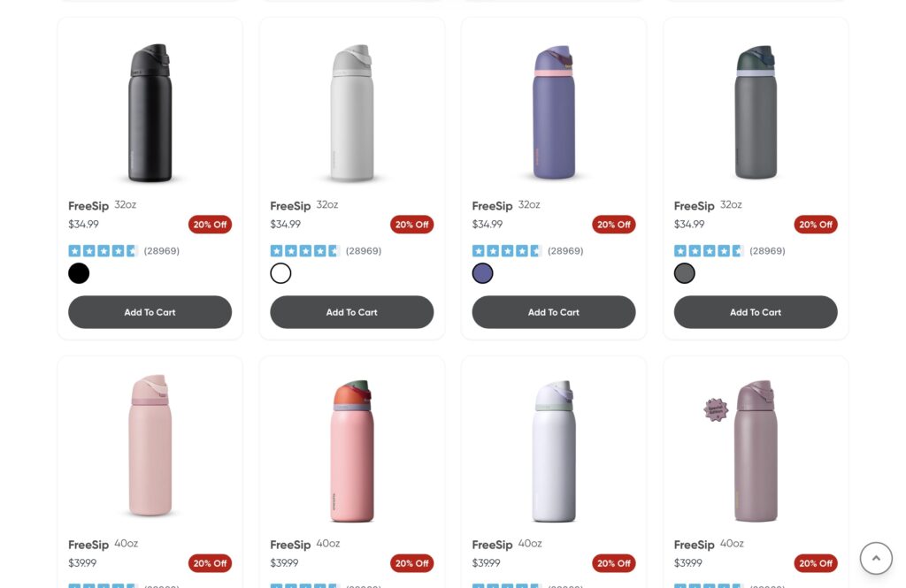Open the grey FreeSip 32oz bottle image

click(x=756, y=112)
